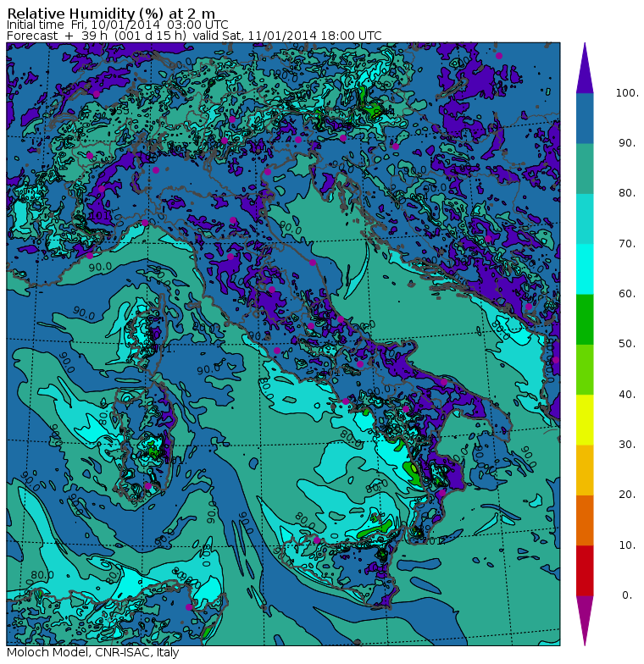
Task: Select the teal green 80–90 legend segment
Action: 585,169
